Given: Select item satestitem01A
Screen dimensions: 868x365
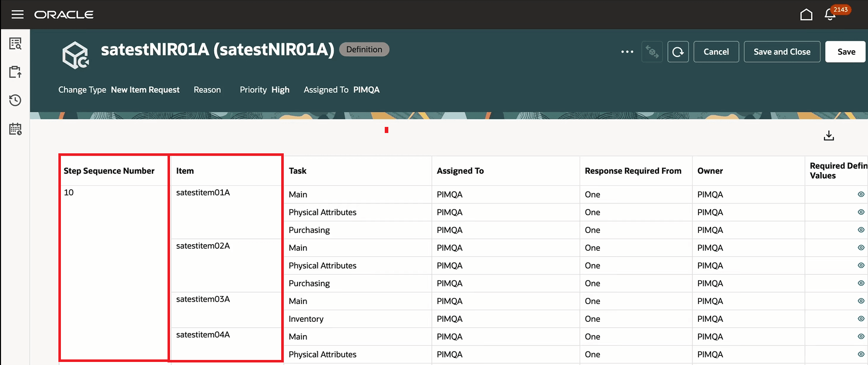Looking at the screenshot, I should [x=203, y=192].
